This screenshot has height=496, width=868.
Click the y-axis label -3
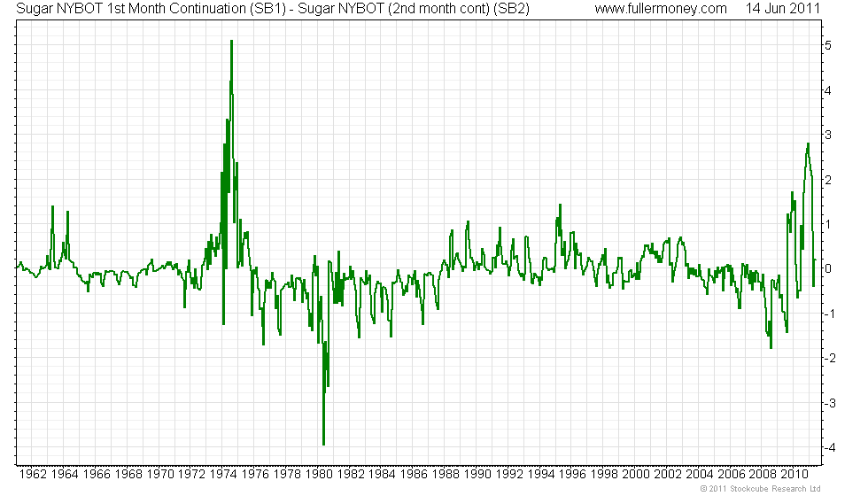pyautogui.click(x=830, y=403)
